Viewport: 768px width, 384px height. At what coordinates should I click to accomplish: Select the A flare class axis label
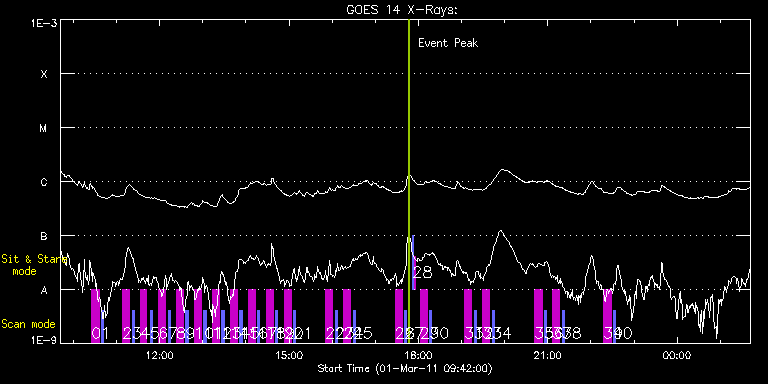[44, 290]
